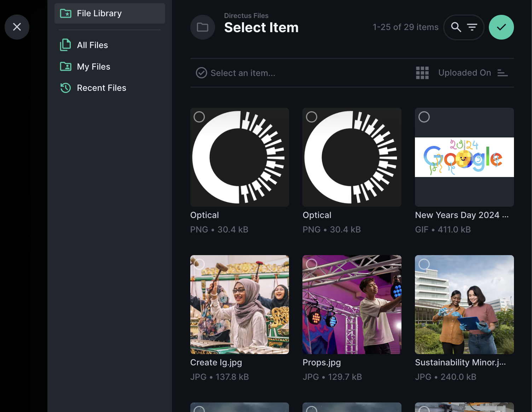Click the 'JPG • 137.8 kB' file info

tap(220, 377)
